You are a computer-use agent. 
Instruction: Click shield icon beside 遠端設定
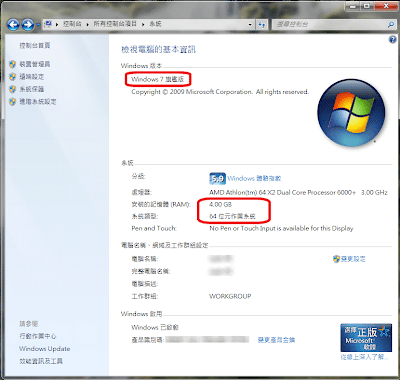[x=13, y=77]
